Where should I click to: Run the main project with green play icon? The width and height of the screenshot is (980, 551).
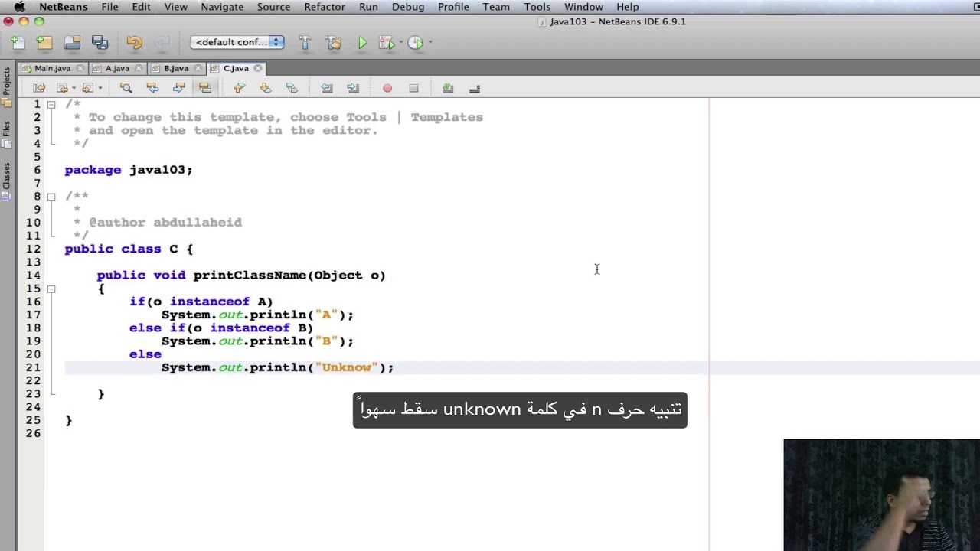click(x=362, y=43)
